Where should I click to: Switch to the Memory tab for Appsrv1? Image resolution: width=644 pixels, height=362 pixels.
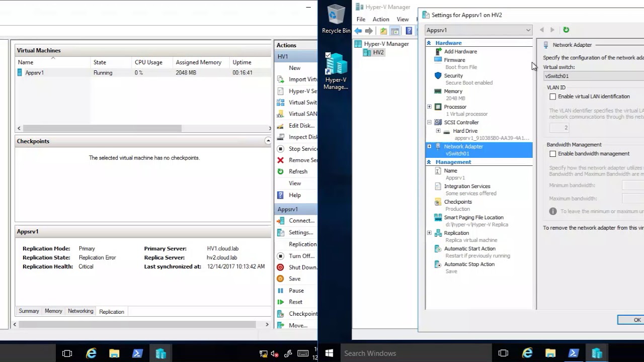[53, 311]
